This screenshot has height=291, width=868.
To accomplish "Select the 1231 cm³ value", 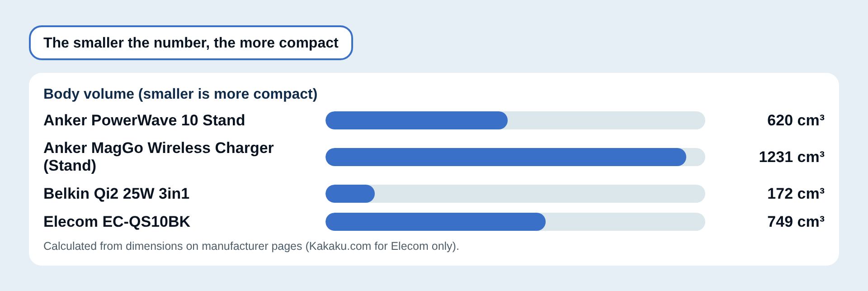I will click(x=792, y=157).
